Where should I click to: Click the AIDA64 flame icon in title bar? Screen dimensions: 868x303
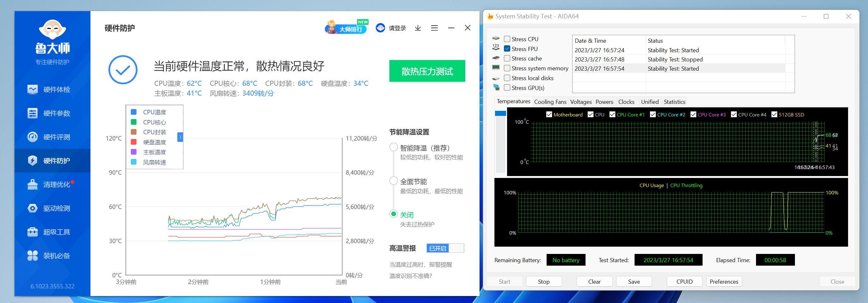pos(490,16)
